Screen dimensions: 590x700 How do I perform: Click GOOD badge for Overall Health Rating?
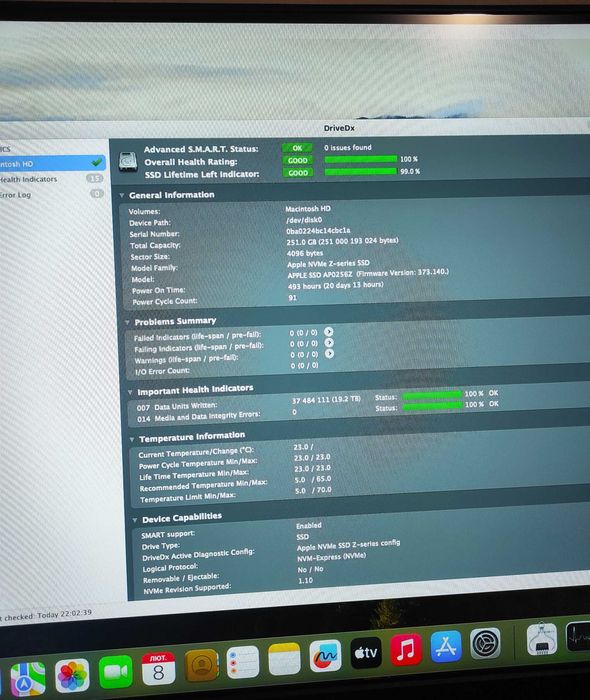[297, 160]
